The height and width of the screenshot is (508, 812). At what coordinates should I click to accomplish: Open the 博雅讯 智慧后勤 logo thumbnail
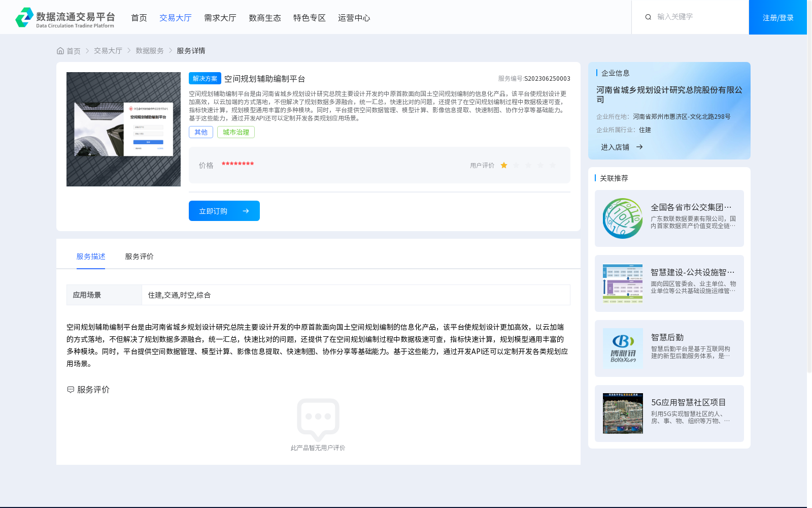[623, 348]
